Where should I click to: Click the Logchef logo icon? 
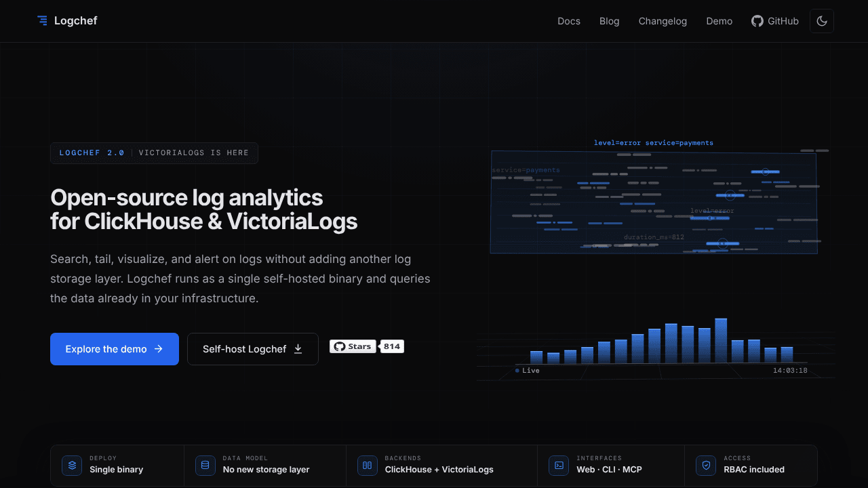pos(43,21)
